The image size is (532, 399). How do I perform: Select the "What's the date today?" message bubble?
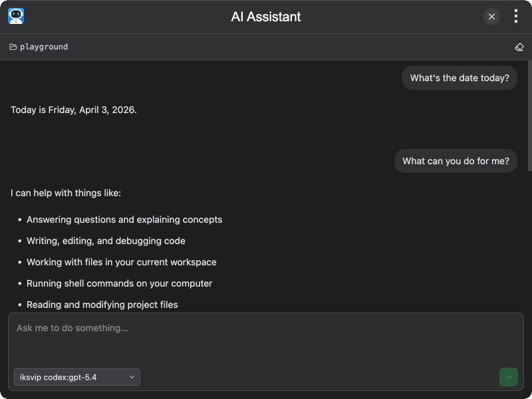(x=460, y=78)
